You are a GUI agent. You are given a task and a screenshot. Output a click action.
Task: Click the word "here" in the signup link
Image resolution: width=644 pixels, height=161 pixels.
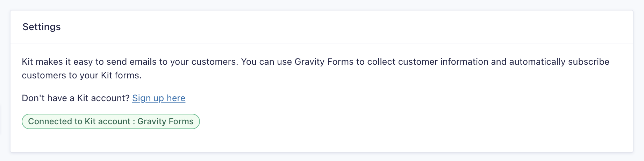tap(176, 98)
